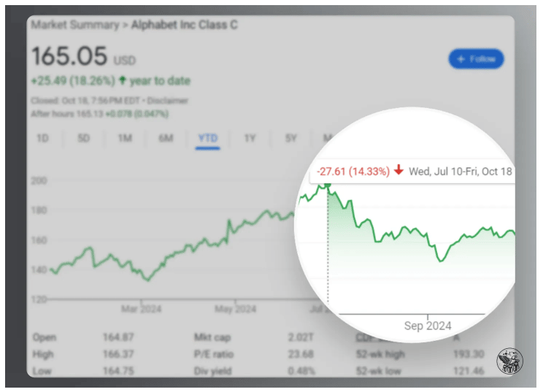This screenshot has height=392, width=543.
Task: Click the Follow button
Action: click(x=476, y=59)
